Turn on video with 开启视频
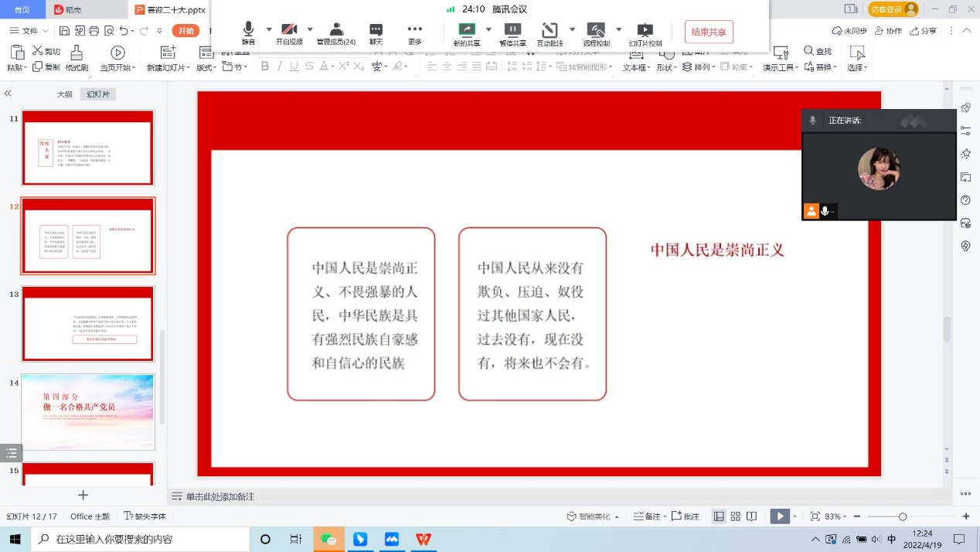 [x=290, y=32]
